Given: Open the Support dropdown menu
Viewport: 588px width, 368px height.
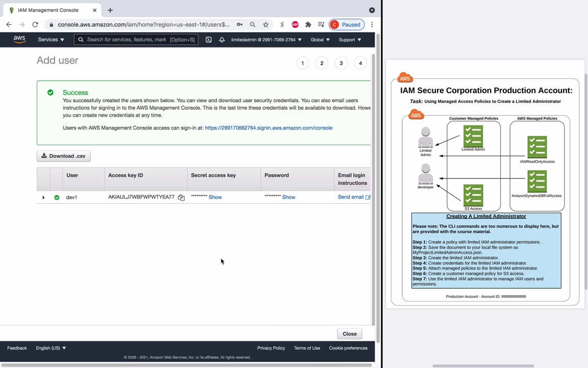Looking at the screenshot, I should point(350,39).
